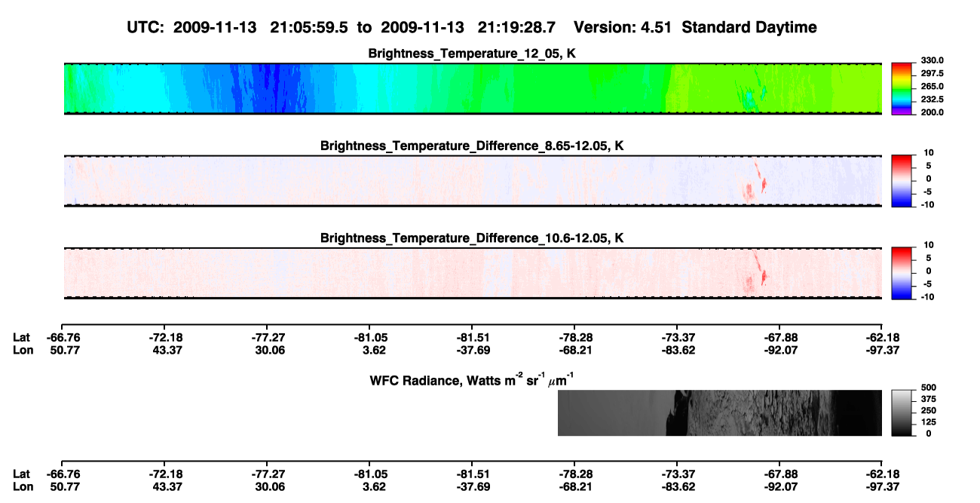Click latitude -67.88 on the axis below WFC image
This screenshot has width=980, height=503.
click(x=779, y=474)
